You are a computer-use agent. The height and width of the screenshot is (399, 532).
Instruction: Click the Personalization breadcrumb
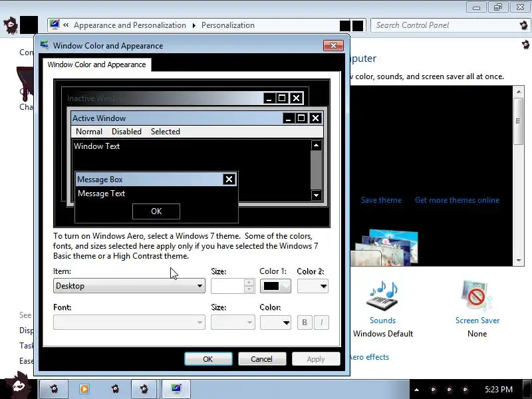click(227, 25)
